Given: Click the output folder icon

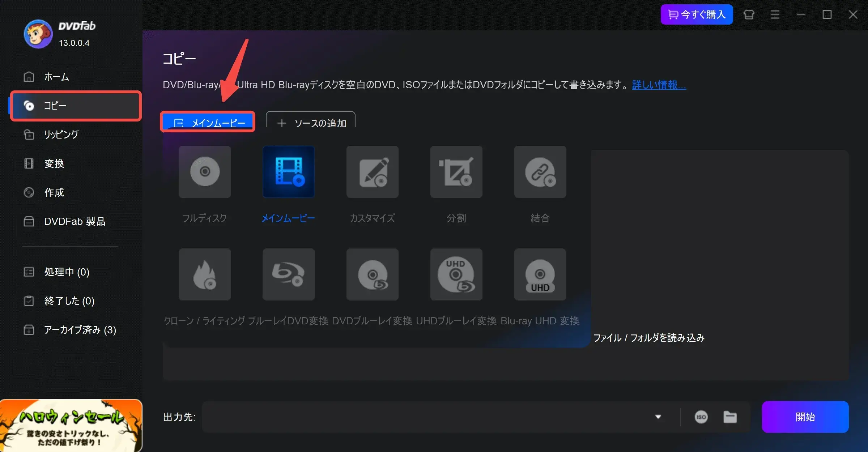Looking at the screenshot, I should pyautogui.click(x=730, y=417).
